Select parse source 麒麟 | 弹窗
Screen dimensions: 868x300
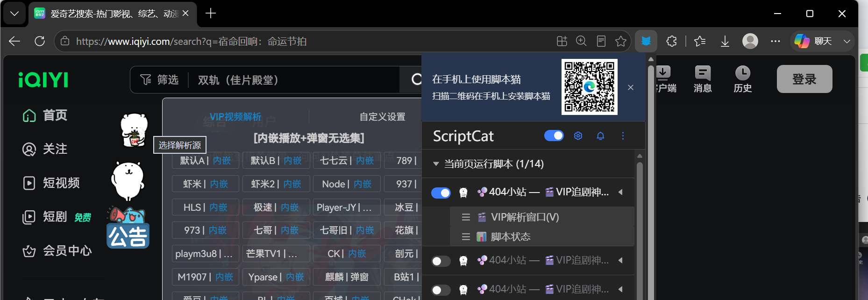click(347, 277)
